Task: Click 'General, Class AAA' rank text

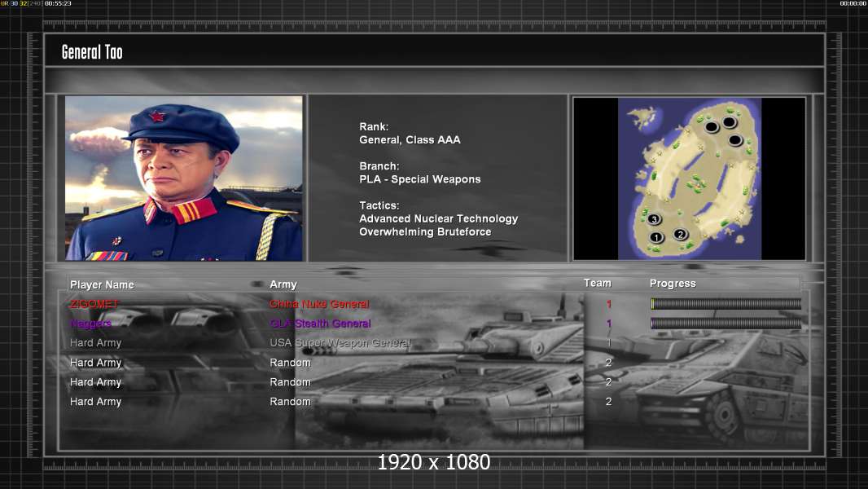Action: 410,140
